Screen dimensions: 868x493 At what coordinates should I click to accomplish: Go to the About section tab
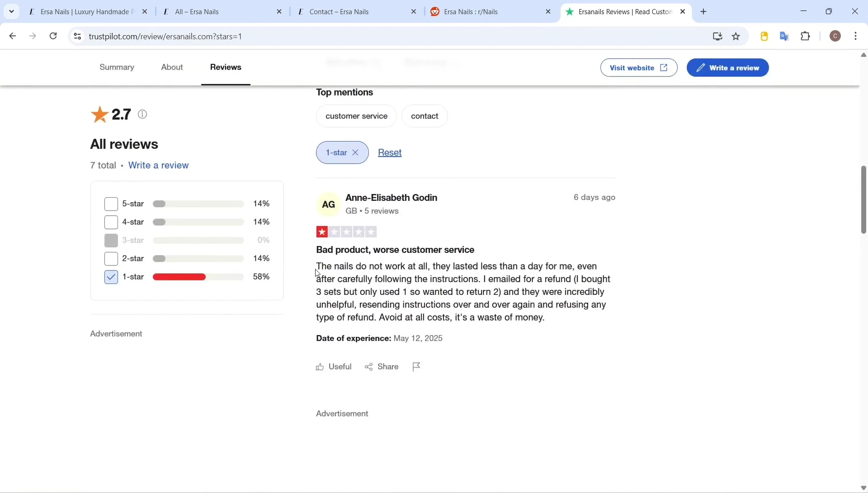click(x=172, y=67)
